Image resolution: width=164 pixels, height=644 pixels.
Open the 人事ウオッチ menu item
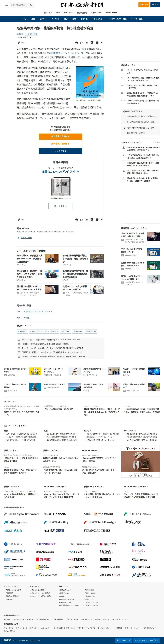click(x=96, y=13)
